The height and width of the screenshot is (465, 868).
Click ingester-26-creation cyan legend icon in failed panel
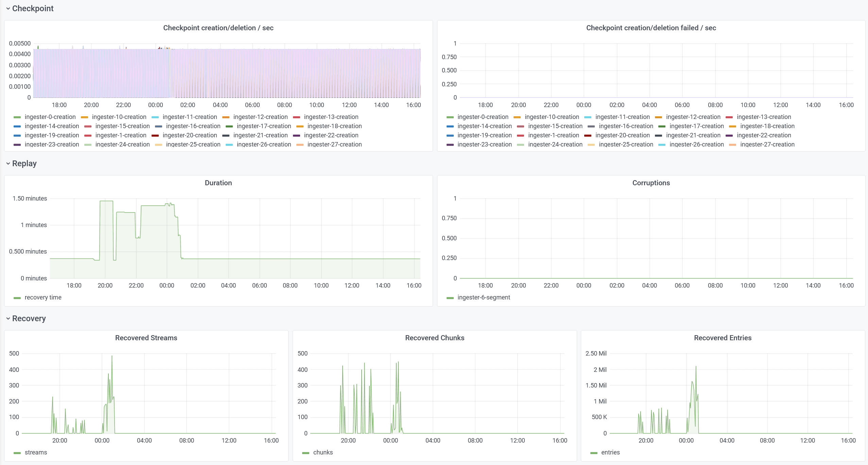point(662,145)
